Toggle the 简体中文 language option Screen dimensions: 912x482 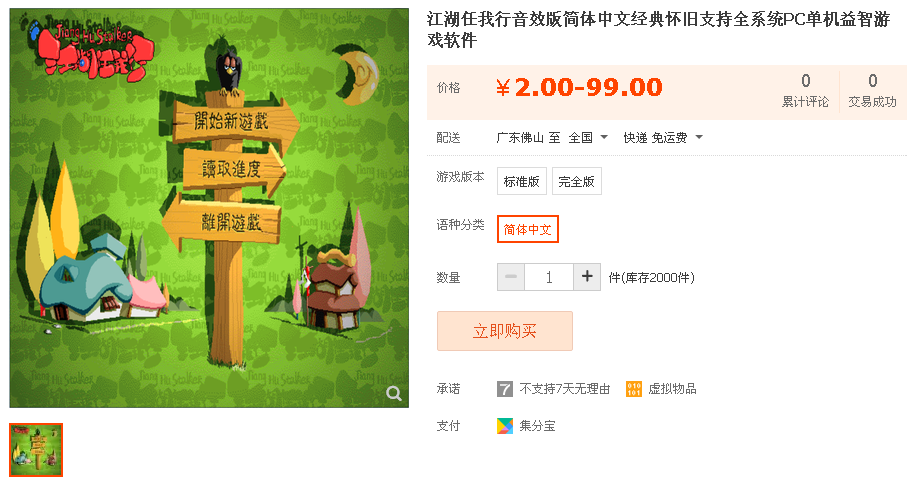pos(528,229)
